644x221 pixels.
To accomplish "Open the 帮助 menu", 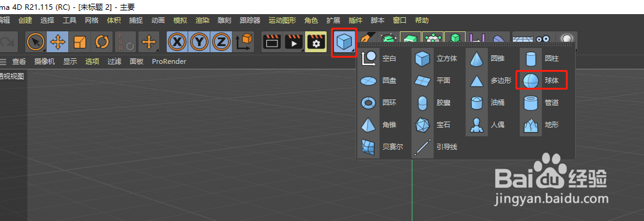I will point(422,20).
